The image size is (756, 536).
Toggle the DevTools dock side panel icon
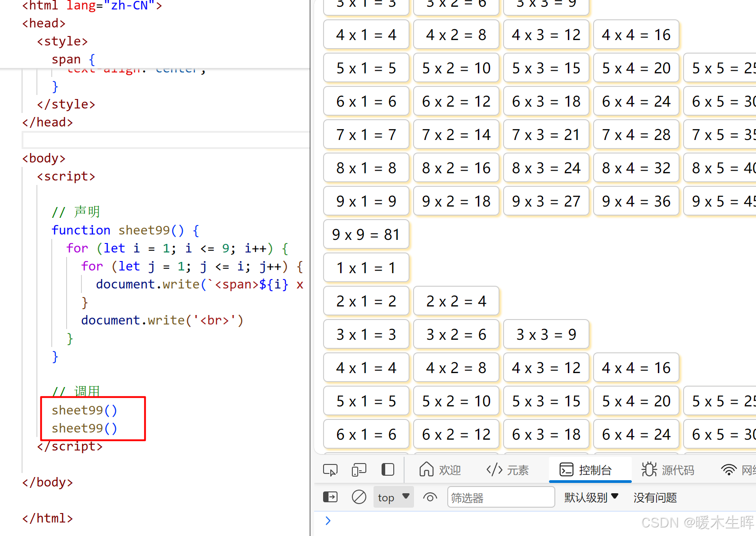point(387,470)
